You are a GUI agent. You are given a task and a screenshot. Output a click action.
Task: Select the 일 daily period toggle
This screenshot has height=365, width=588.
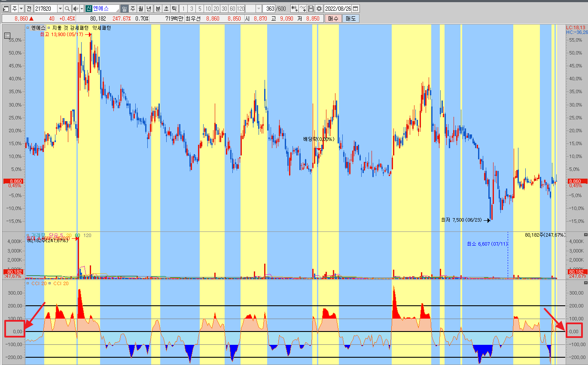[124, 9]
